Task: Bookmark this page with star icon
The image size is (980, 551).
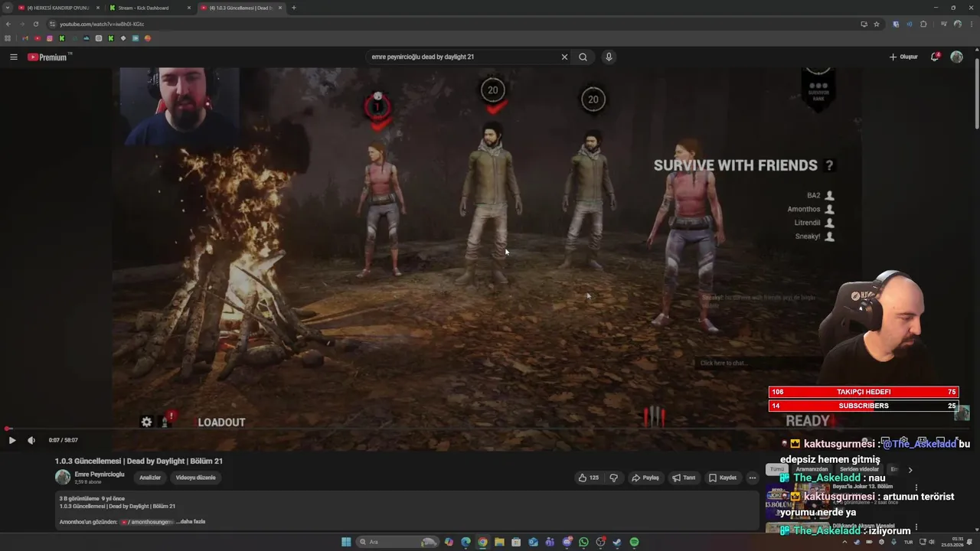Action: pos(877,24)
